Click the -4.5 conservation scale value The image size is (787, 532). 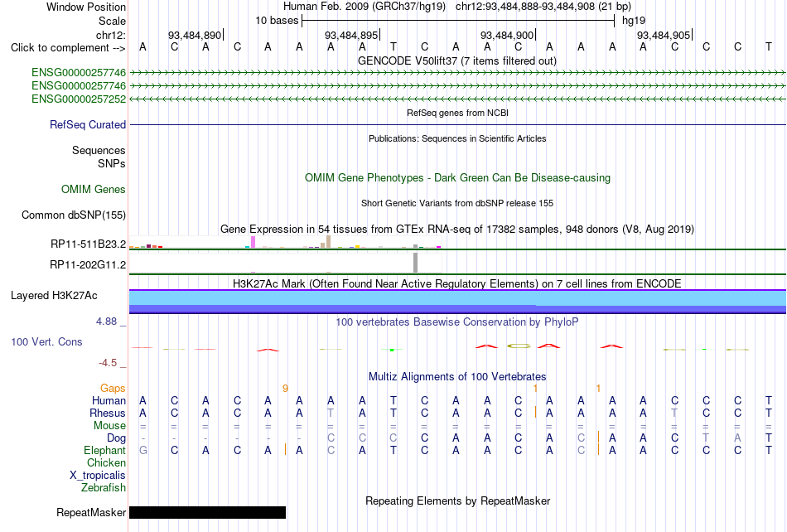click(108, 363)
